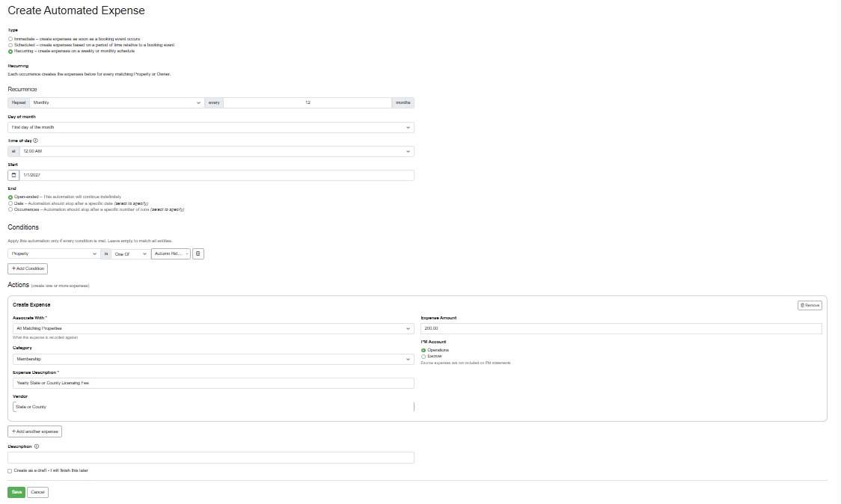Click the 'What this expense is recorded against' hint
Image resolution: width=841 pixels, height=504 pixels.
pos(46,338)
